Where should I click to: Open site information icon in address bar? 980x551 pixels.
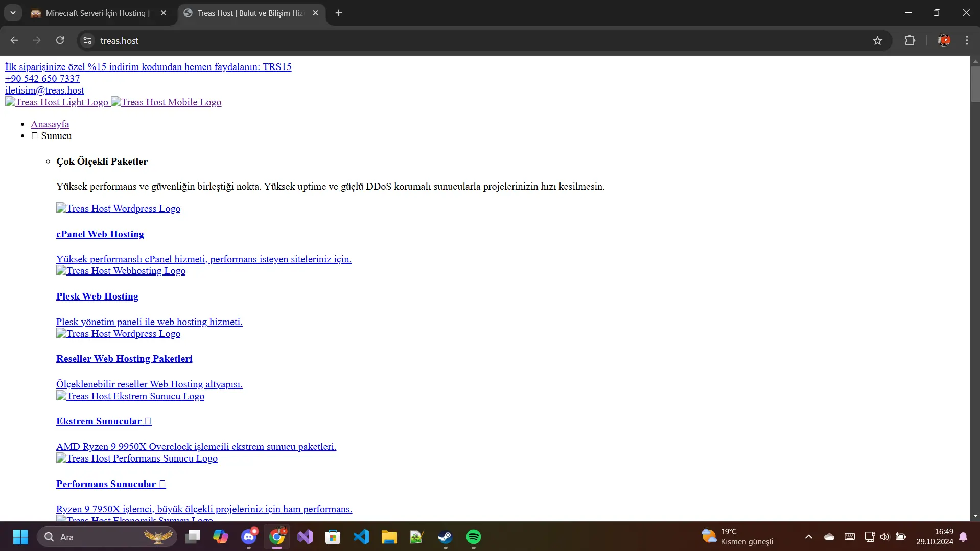[x=87, y=40]
